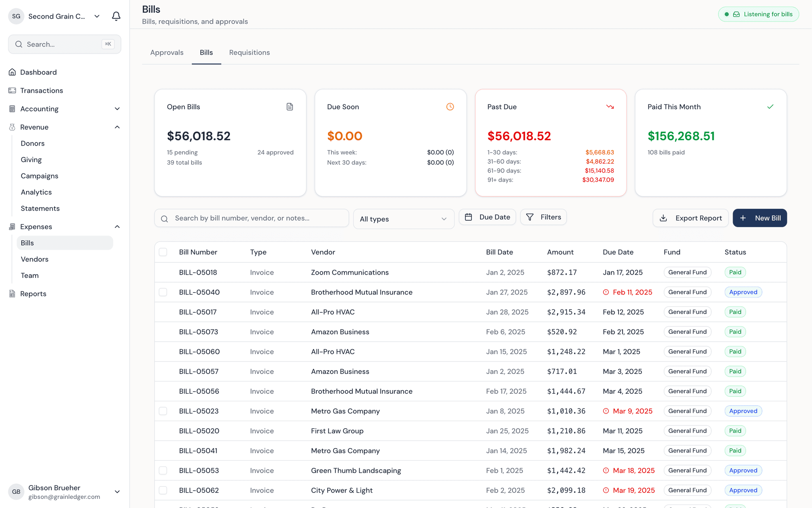Switch to the Requisitions tab
Screen dimensions: 812x508
[x=249, y=52]
